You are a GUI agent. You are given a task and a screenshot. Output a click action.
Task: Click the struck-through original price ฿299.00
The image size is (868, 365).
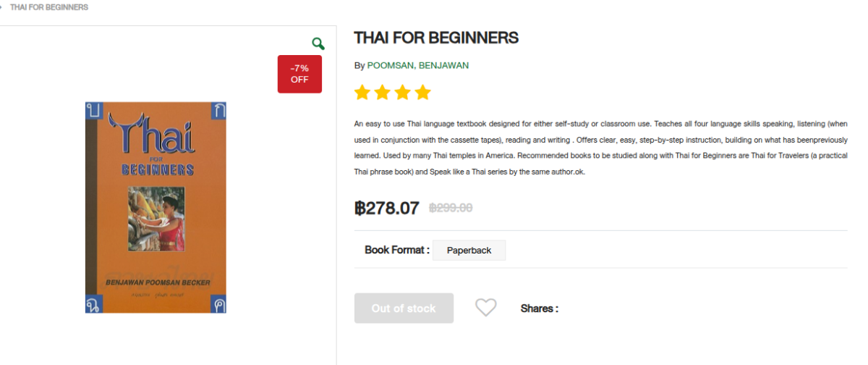point(451,208)
